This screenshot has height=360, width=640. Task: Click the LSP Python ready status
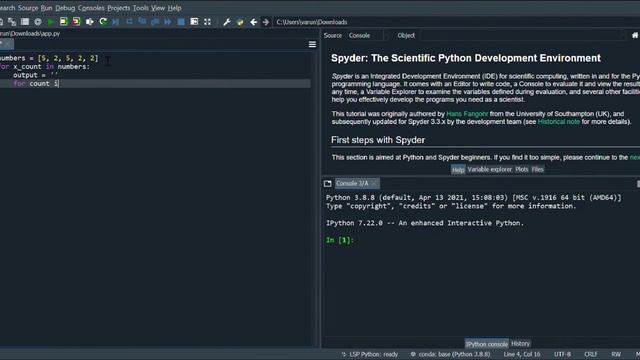point(370,354)
